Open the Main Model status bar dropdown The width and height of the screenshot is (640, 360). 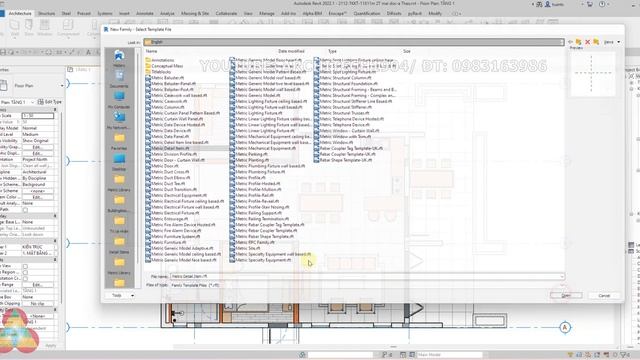coord(449,355)
